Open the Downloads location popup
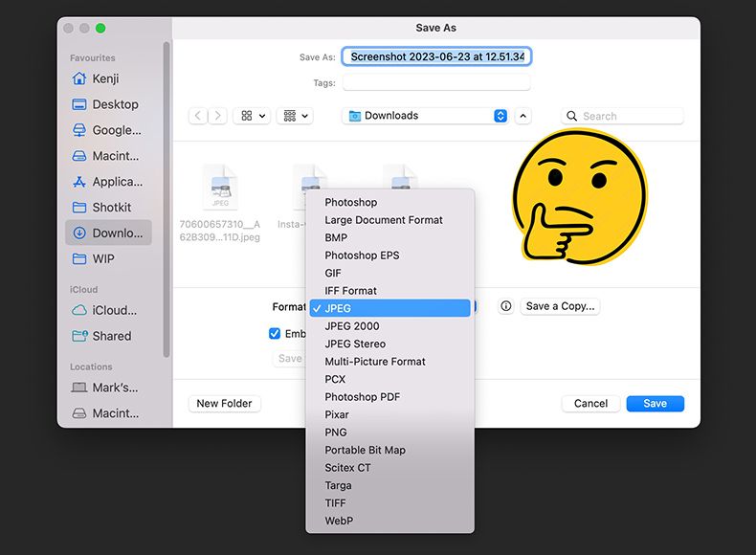The height and width of the screenshot is (555, 756). 426,116
